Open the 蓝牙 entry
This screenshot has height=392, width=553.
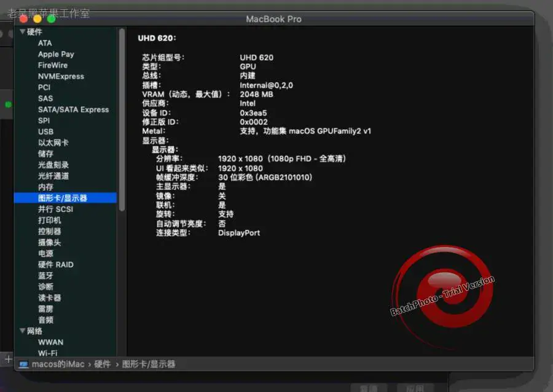(46, 276)
